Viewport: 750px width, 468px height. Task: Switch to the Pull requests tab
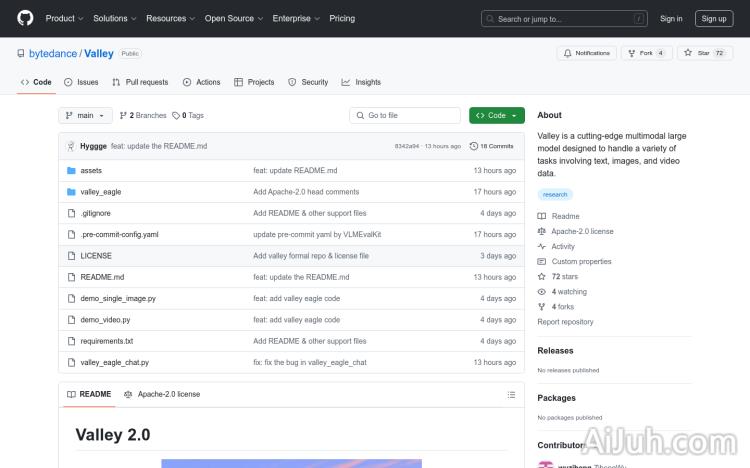point(140,82)
